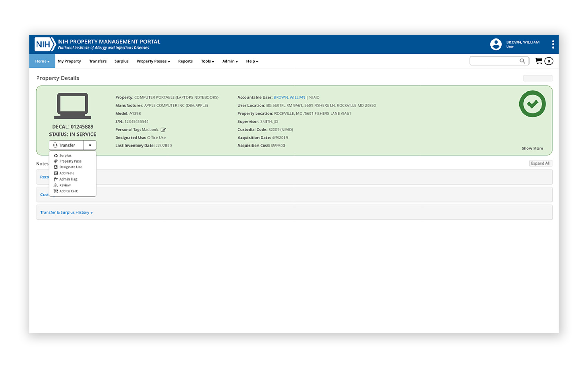
Task: Open the Admin dropdown in the navbar
Action: (230, 61)
